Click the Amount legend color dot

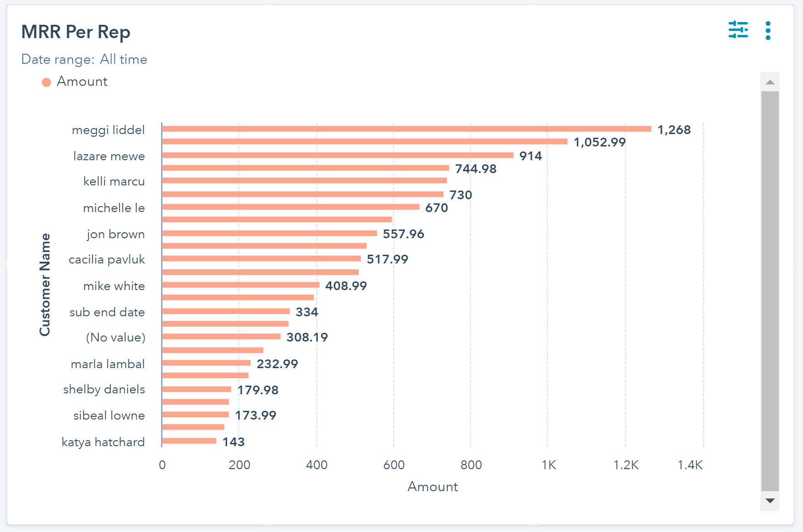(46, 82)
